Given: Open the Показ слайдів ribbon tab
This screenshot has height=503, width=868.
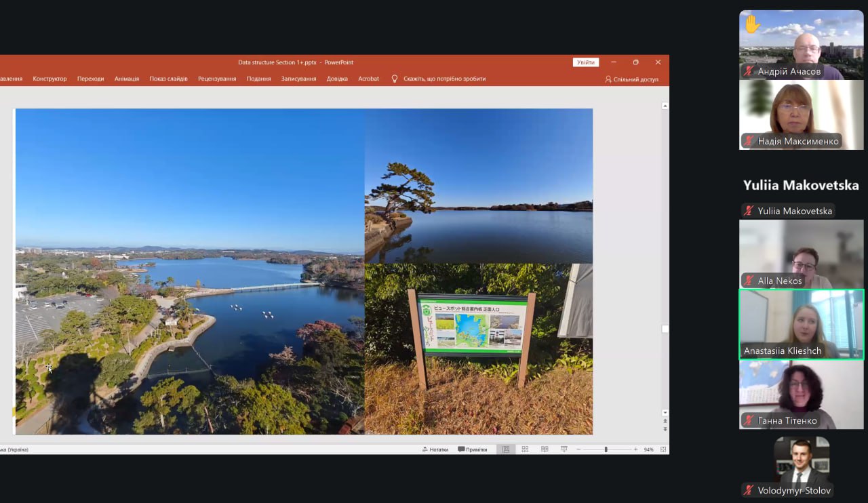Looking at the screenshot, I should point(168,79).
